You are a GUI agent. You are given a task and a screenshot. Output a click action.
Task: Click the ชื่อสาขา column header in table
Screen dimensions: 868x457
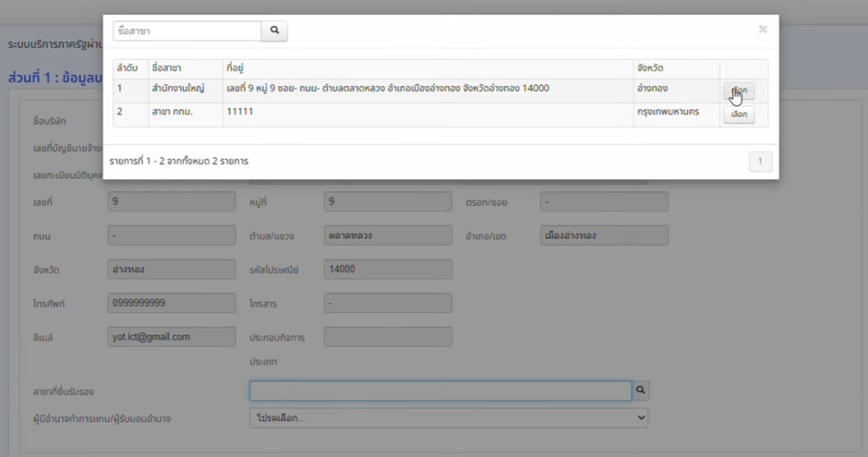click(167, 68)
